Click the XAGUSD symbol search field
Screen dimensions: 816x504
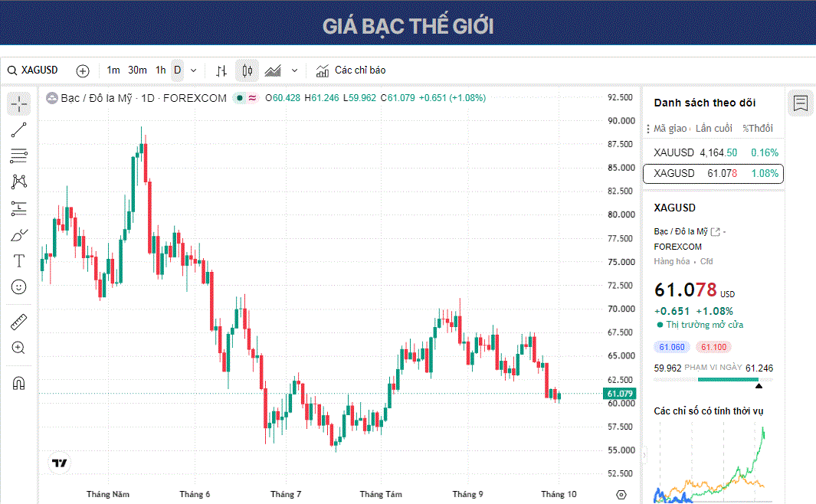tap(33, 70)
